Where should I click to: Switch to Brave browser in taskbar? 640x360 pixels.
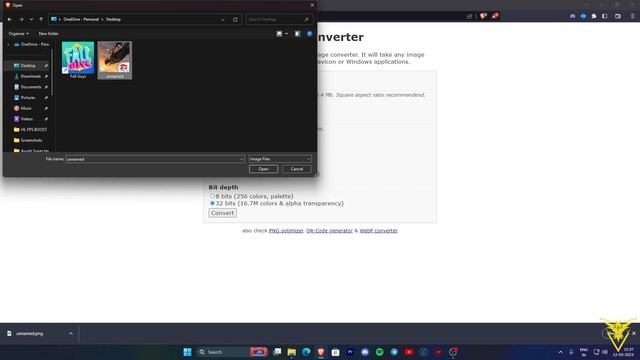[321, 352]
